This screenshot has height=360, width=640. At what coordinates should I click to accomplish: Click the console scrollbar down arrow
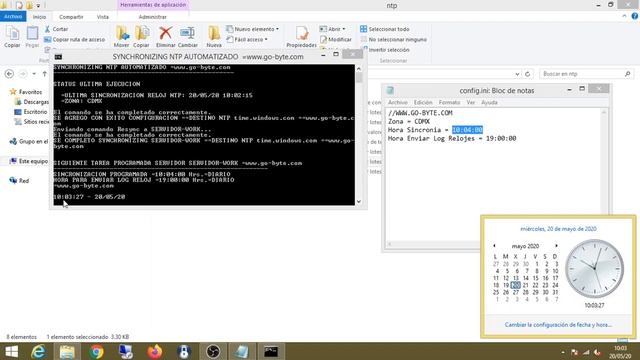coord(359,202)
